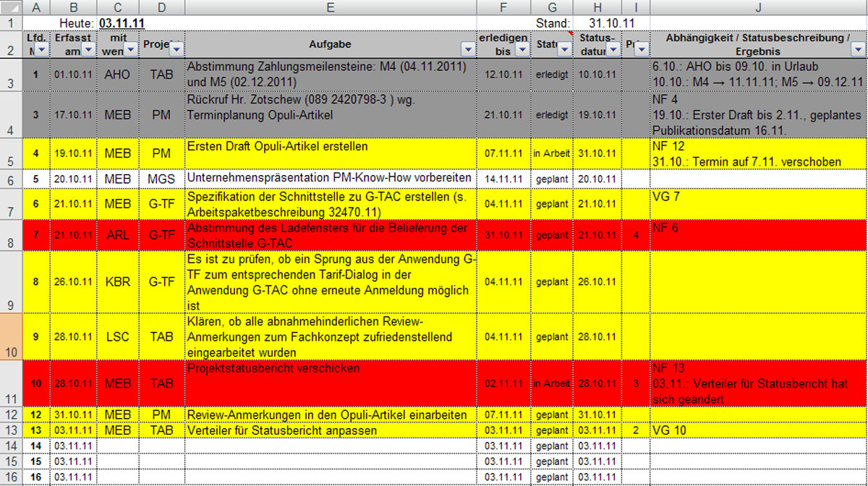Click the 'NF 6' cell in the red row

click(x=758, y=235)
